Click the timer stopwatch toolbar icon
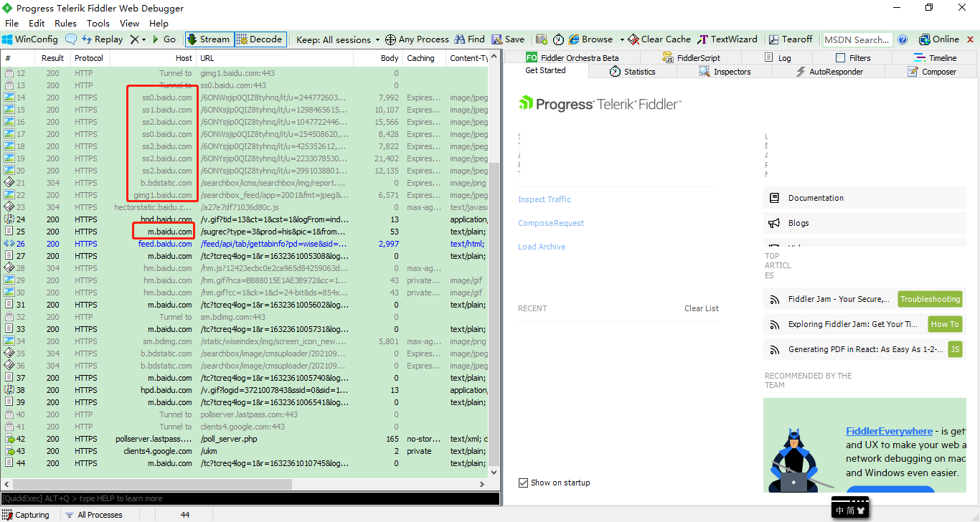This screenshot has width=980, height=522. (x=558, y=39)
